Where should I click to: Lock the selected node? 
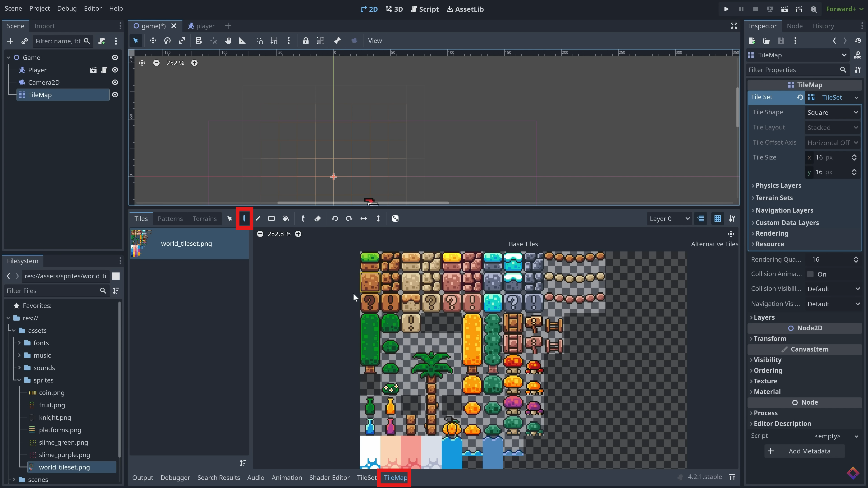coord(306,41)
